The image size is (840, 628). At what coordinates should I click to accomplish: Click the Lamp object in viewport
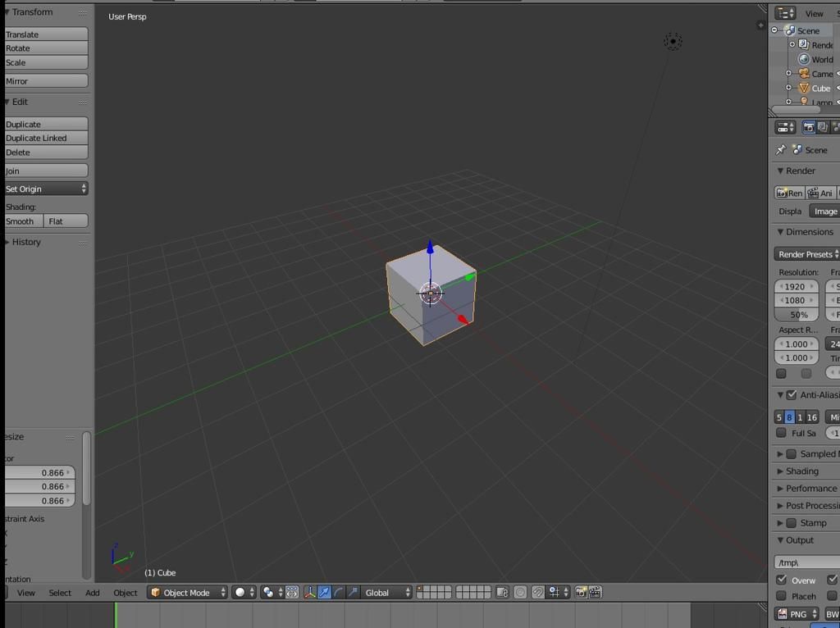(673, 41)
